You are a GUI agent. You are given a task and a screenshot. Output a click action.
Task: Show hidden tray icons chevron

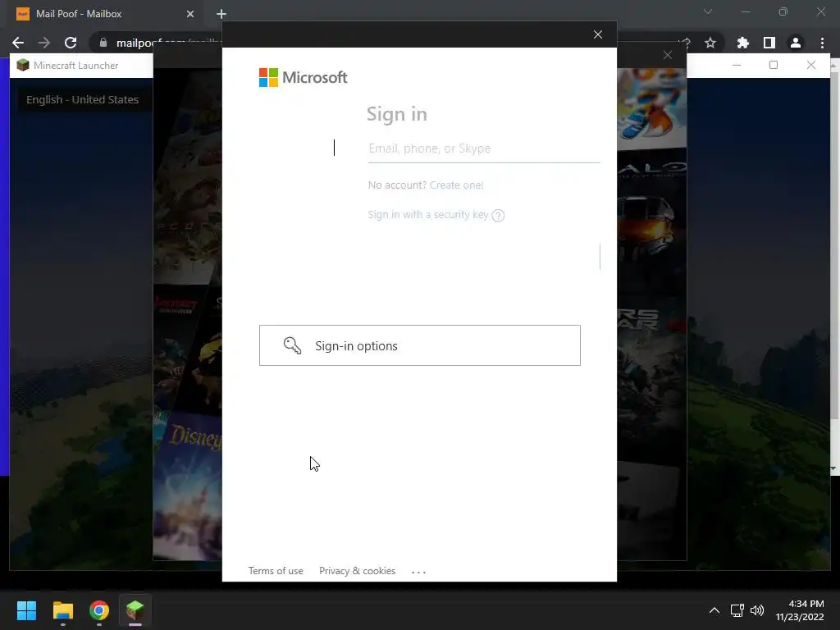pyautogui.click(x=714, y=610)
